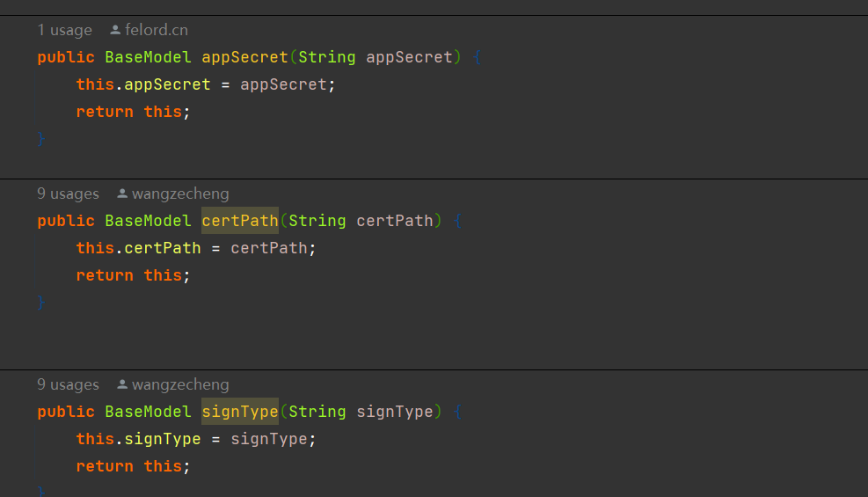Click wangzecheng author hint above signType
Viewport: 868px width, 497px height.
click(x=179, y=385)
